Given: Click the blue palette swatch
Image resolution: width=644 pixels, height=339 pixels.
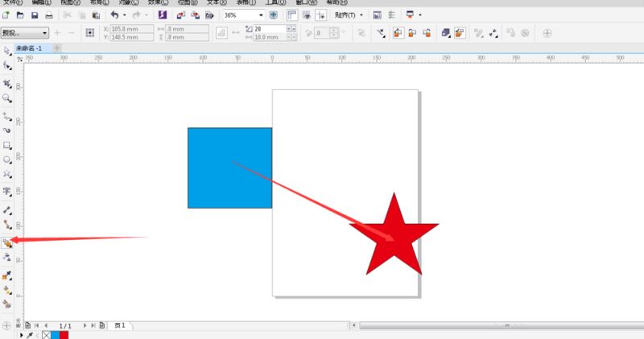Looking at the screenshot, I should click(55, 335).
